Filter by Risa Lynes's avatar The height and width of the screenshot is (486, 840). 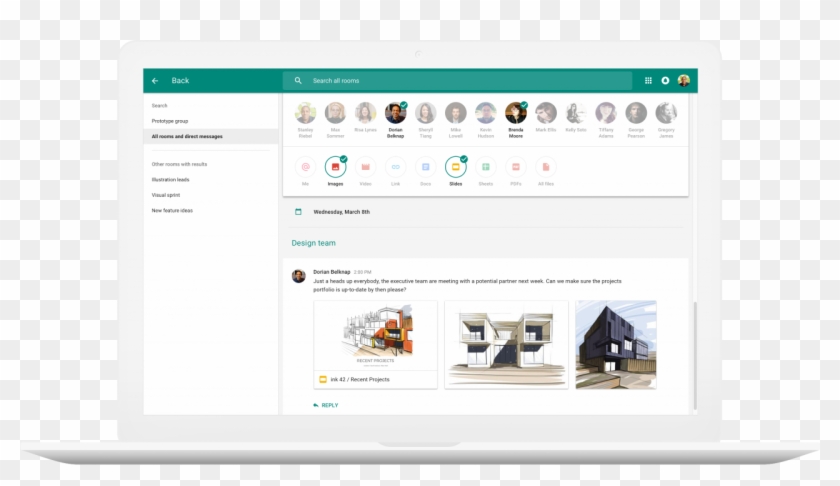[365, 113]
